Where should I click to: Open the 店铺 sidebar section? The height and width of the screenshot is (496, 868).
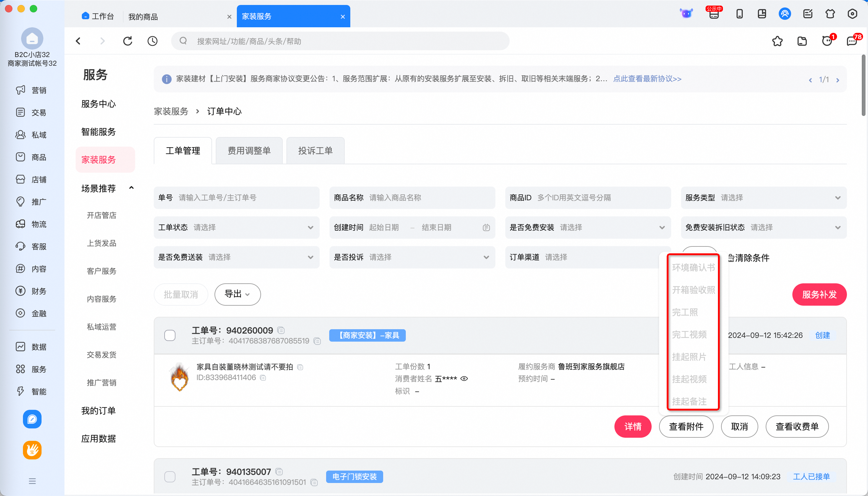31,179
